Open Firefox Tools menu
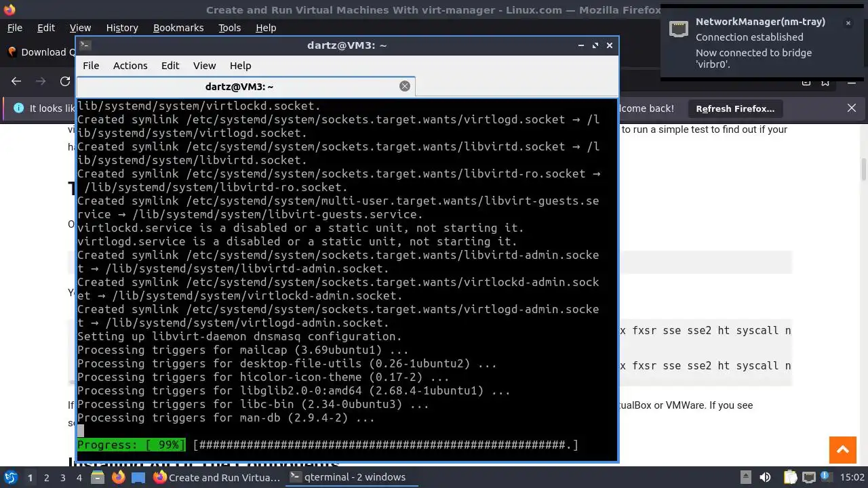The image size is (868, 488). 230,28
